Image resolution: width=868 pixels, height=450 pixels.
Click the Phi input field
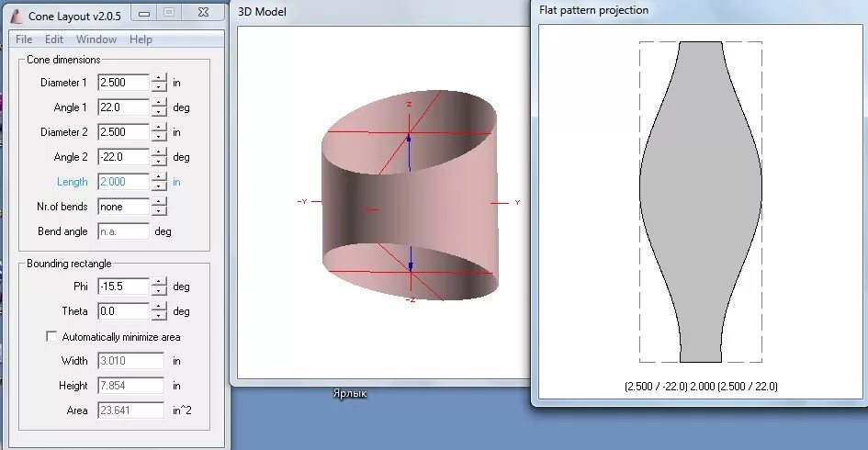pyautogui.click(x=123, y=287)
